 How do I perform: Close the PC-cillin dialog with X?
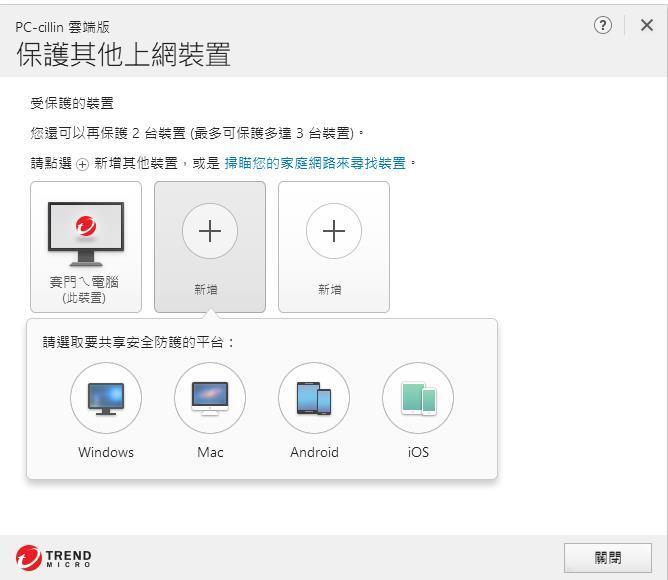pos(647,25)
